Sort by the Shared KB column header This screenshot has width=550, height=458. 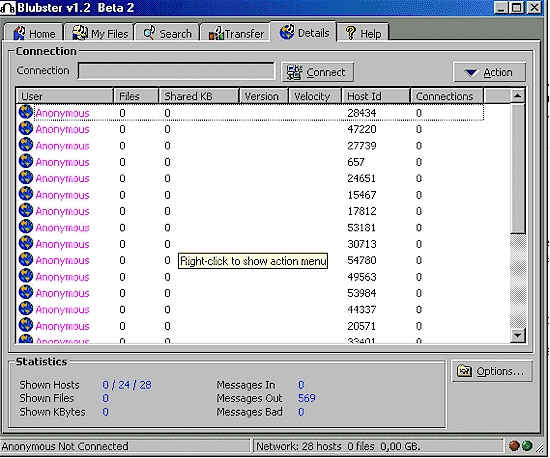(x=199, y=96)
